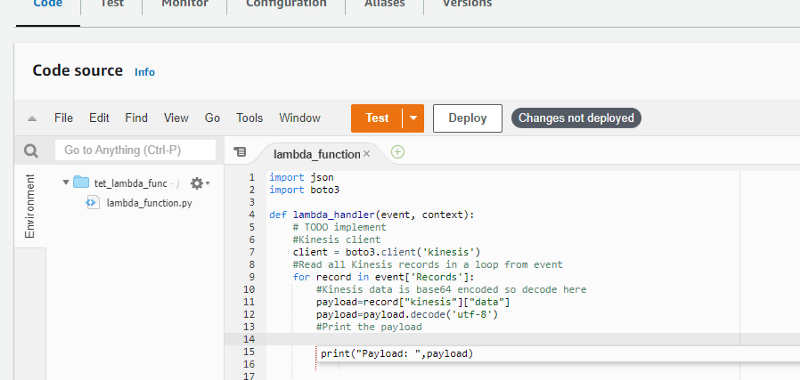
Task: Click line number 4 in the gutter
Action: [252, 215]
